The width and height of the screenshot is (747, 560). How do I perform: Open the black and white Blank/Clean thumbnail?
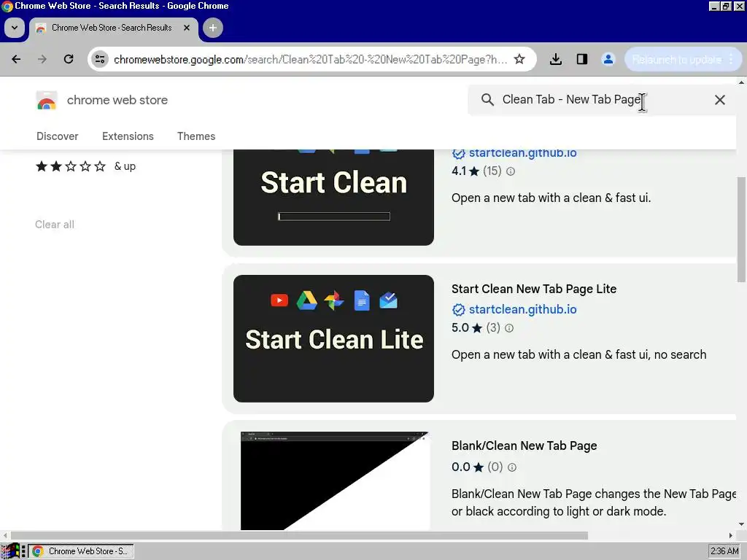(x=336, y=481)
